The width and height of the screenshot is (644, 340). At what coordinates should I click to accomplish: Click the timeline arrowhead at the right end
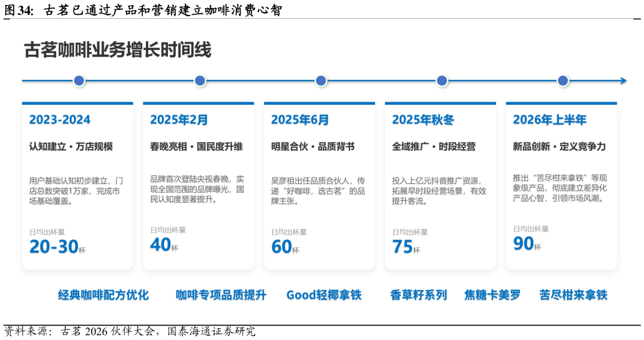point(623,81)
